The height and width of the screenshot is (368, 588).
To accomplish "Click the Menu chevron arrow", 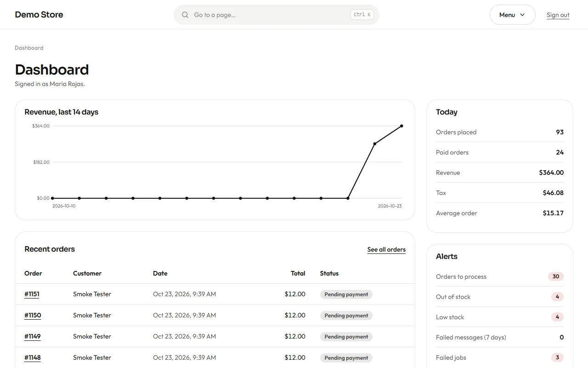I will coord(522,15).
